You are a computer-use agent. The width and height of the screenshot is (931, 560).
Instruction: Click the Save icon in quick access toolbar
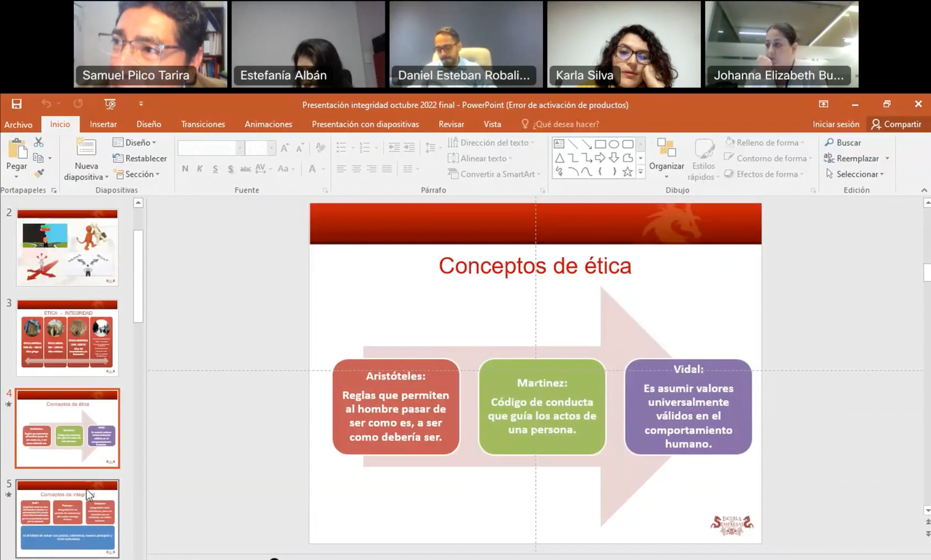[16, 104]
